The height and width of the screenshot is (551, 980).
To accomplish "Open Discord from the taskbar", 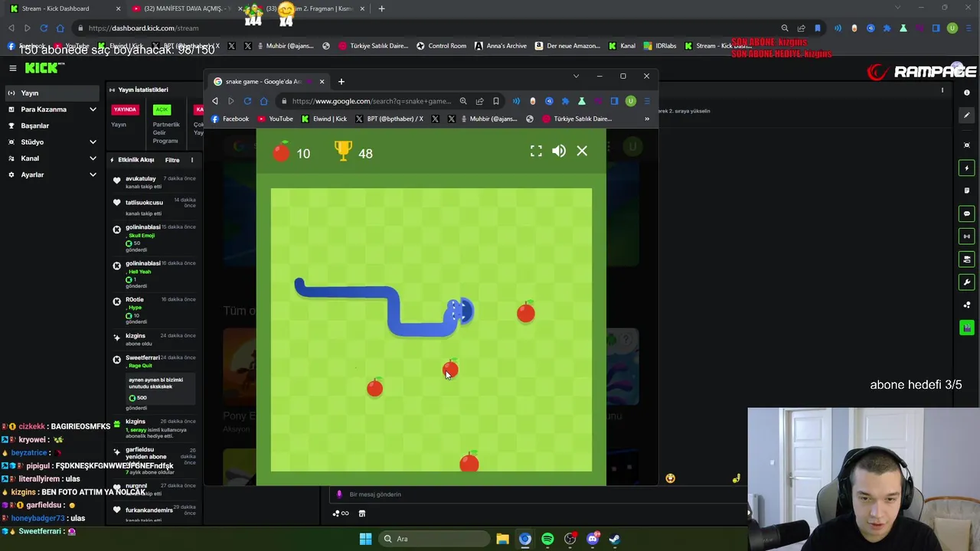I will point(592,539).
